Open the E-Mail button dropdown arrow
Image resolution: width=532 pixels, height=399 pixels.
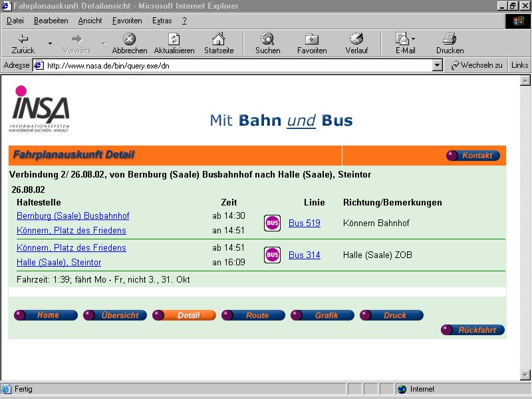[x=413, y=39]
